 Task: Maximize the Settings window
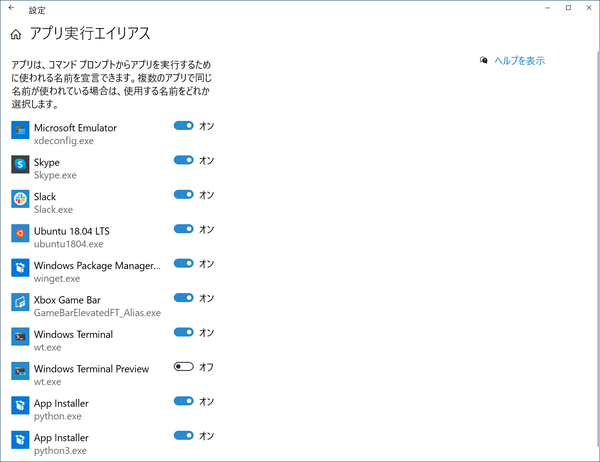(x=568, y=8)
